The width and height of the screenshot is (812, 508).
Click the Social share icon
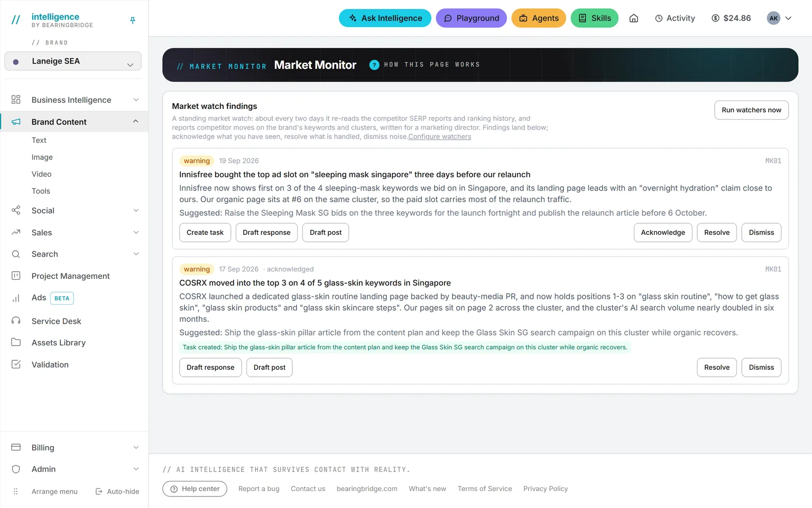[x=16, y=210]
